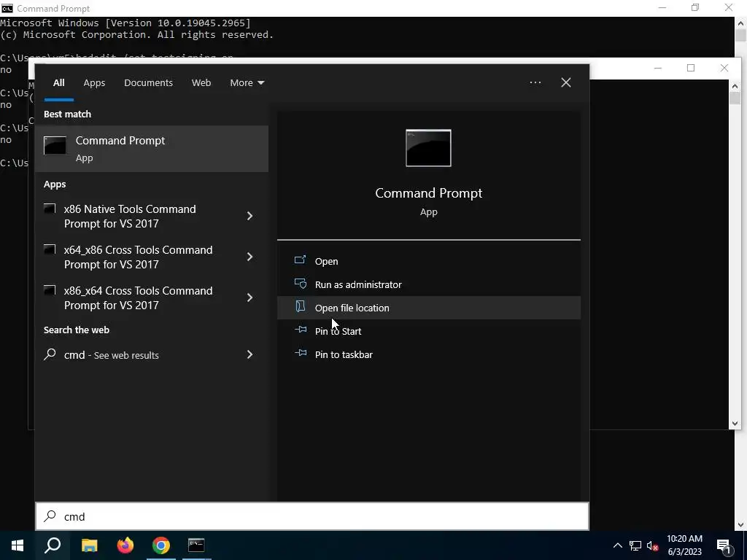747x560 pixels.
Task: Click the large Command Prompt preview thumbnail
Action: click(428, 148)
